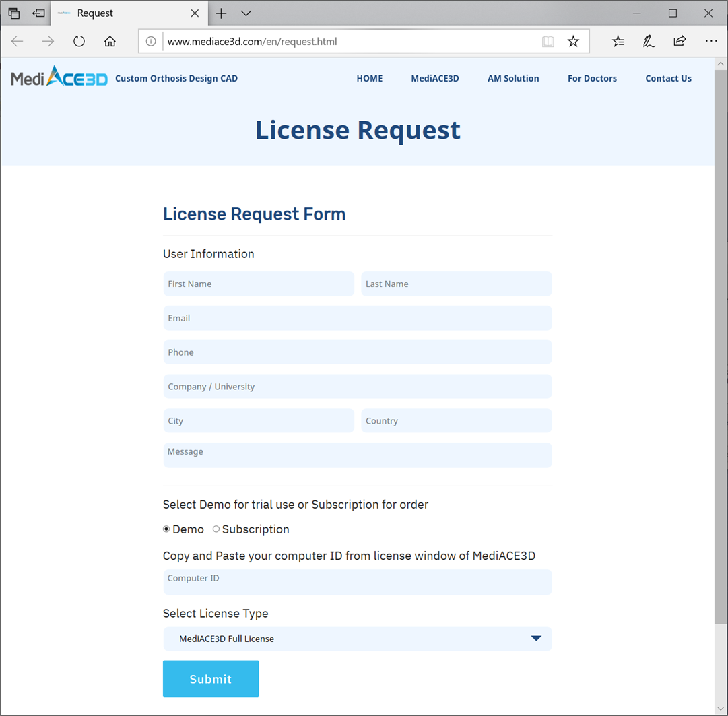This screenshot has height=716, width=728.
Task: Open browser settings and more menu
Action: click(x=710, y=41)
